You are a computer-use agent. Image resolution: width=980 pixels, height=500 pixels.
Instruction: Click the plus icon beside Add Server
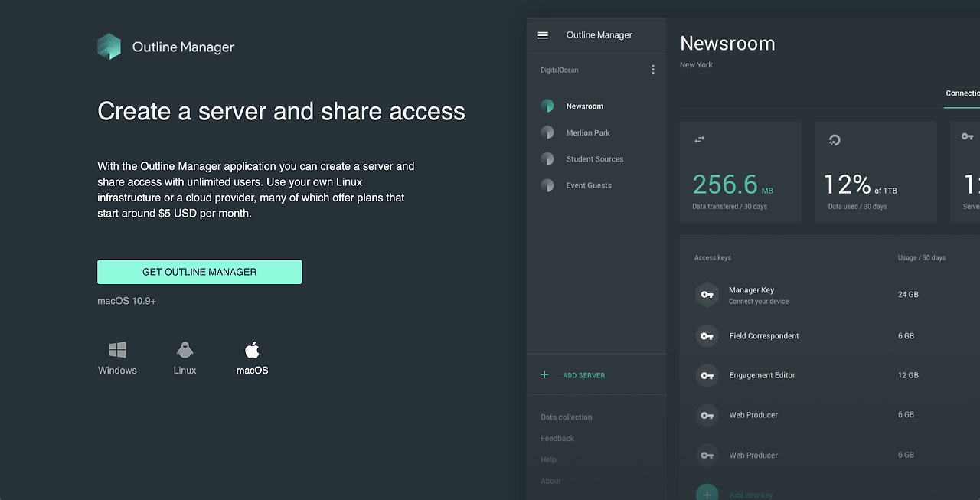[545, 375]
